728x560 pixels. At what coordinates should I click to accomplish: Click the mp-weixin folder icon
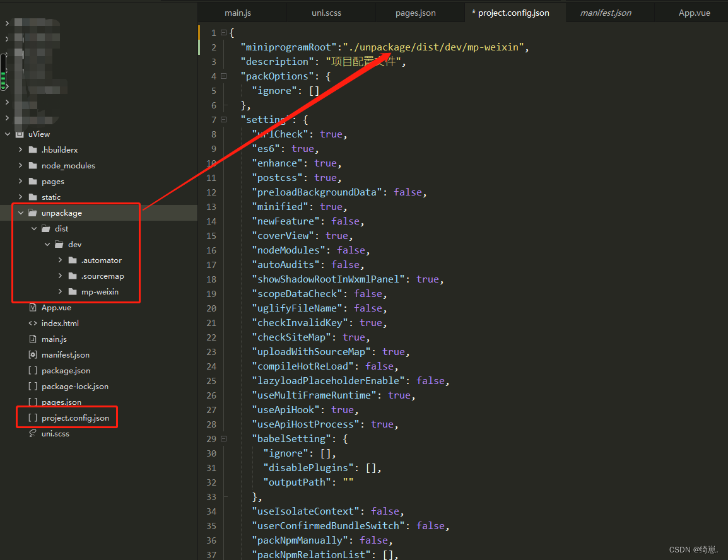pyautogui.click(x=73, y=291)
